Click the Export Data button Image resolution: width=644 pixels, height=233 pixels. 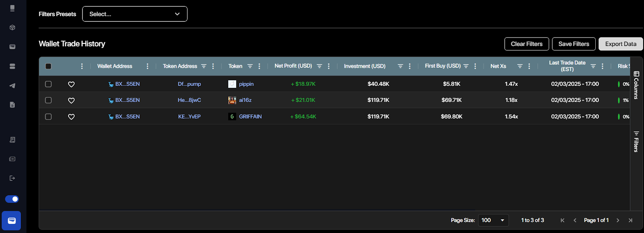[x=621, y=44]
